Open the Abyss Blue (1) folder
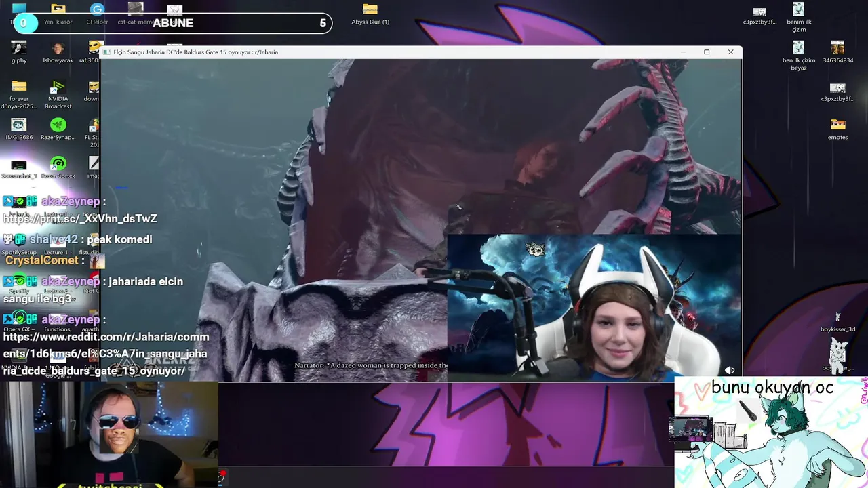The height and width of the screenshot is (488, 868). (370, 14)
